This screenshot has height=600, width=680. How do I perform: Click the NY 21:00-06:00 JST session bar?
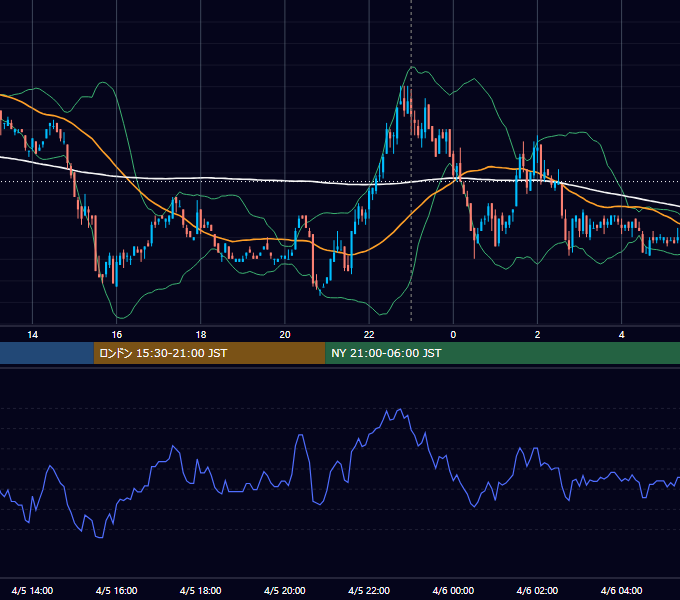[x=503, y=353]
